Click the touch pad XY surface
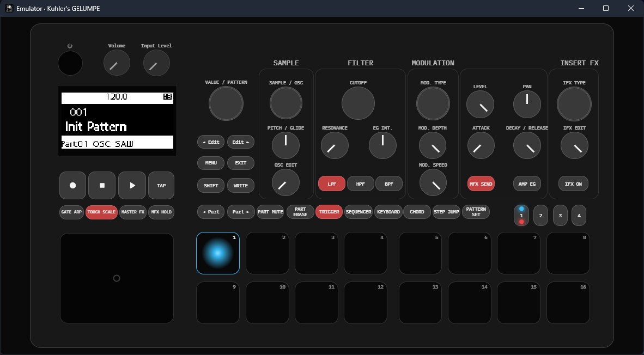This screenshot has height=355, width=644. click(117, 278)
